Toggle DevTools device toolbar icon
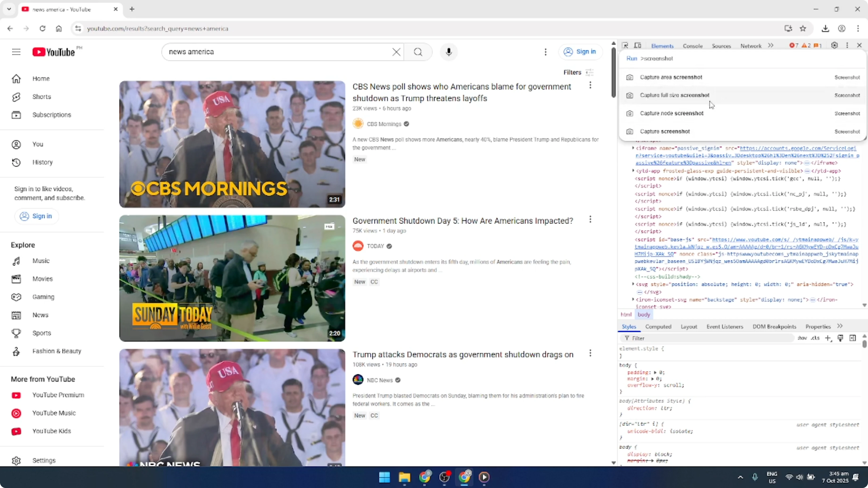Screen dimensions: 868x488 pos(638,45)
